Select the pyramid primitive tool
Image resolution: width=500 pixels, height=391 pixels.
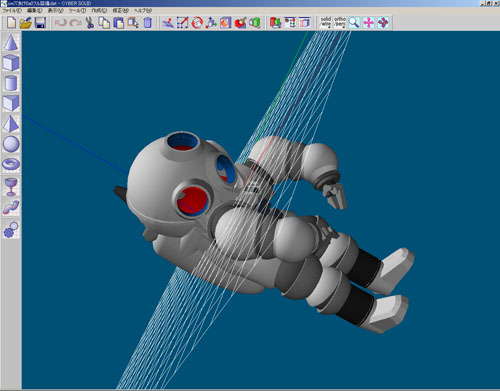(x=11, y=124)
